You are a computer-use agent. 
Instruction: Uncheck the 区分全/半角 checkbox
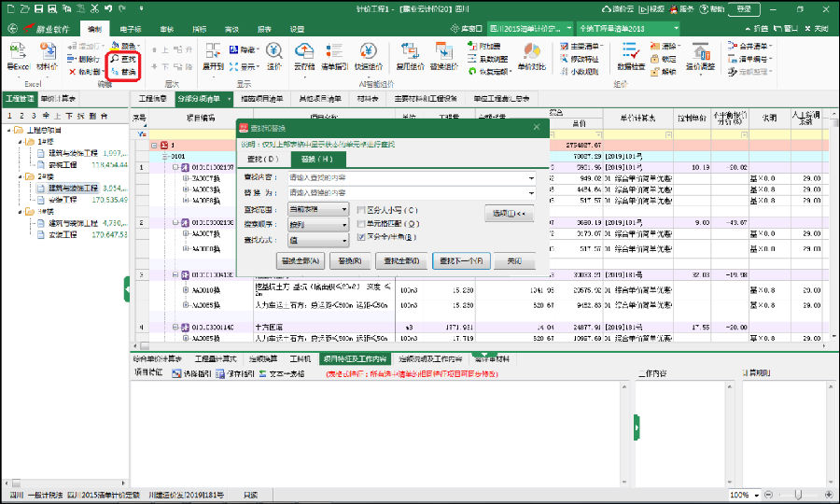coord(362,238)
